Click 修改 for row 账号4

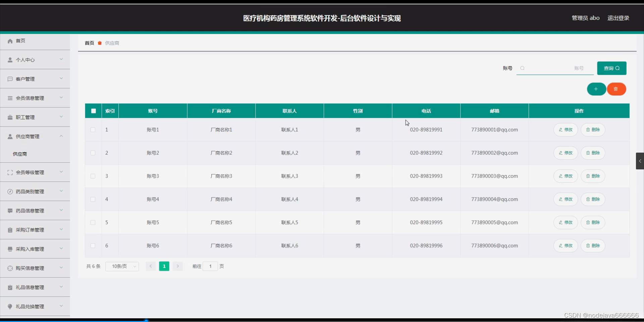(x=566, y=199)
